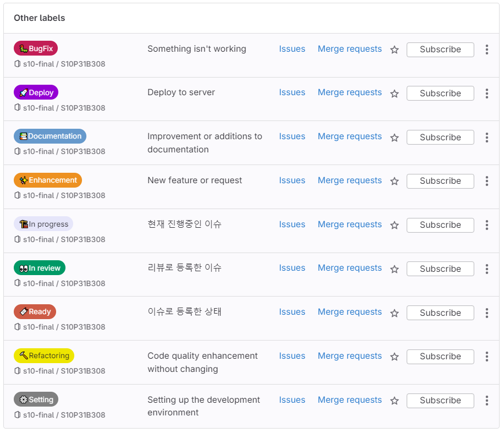Image resolution: width=504 pixels, height=433 pixels.
Task: Click the Deploy label badge
Action: pyautogui.click(x=36, y=92)
